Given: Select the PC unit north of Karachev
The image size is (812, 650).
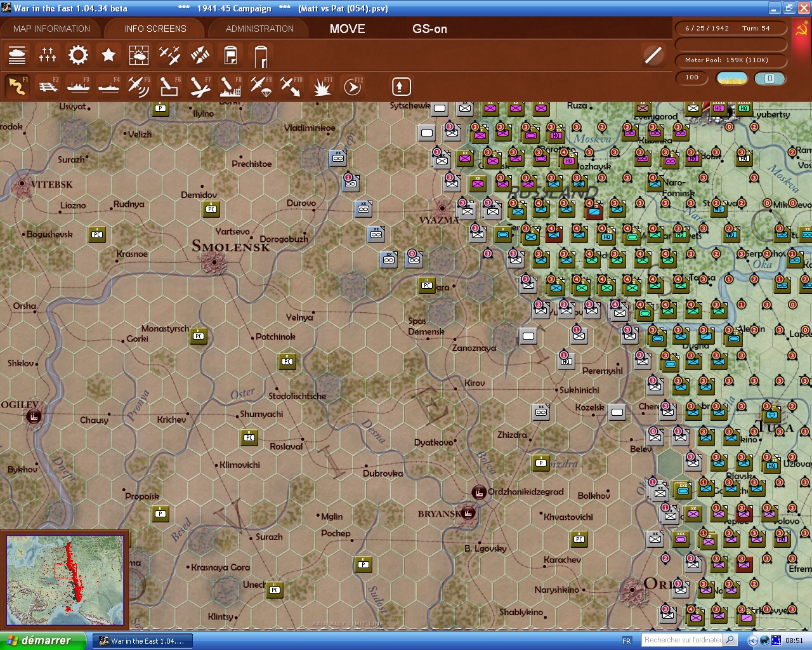Looking at the screenshot, I should [x=579, y=539].
